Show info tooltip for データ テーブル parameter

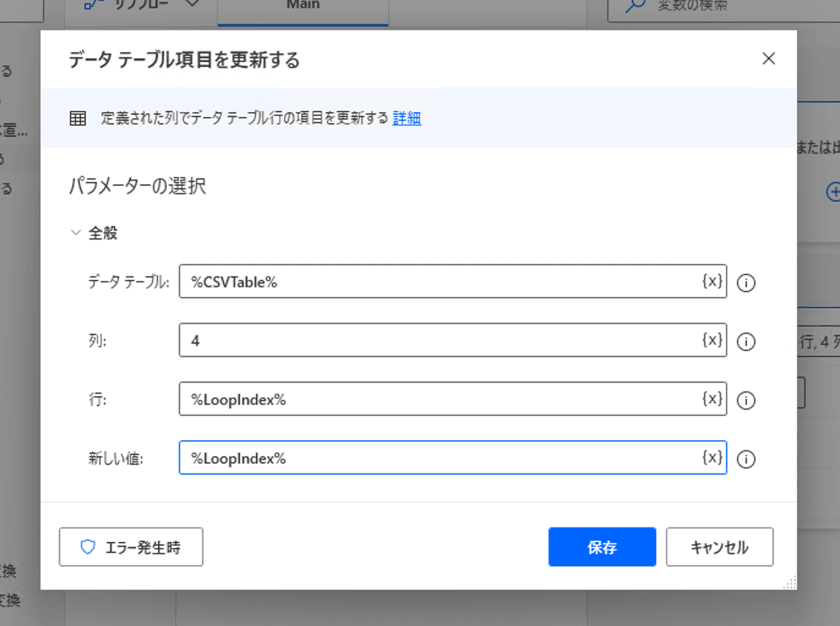746,282
